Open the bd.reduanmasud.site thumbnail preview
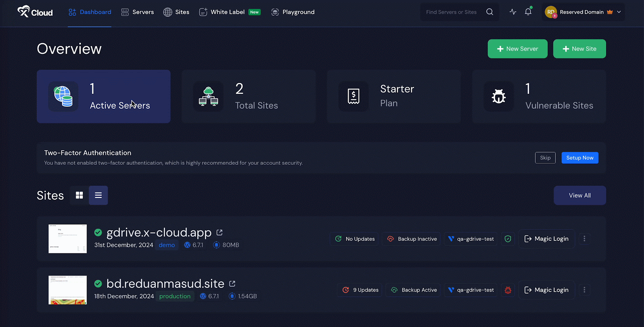The image size is (644, 327). tap(68, 290)
